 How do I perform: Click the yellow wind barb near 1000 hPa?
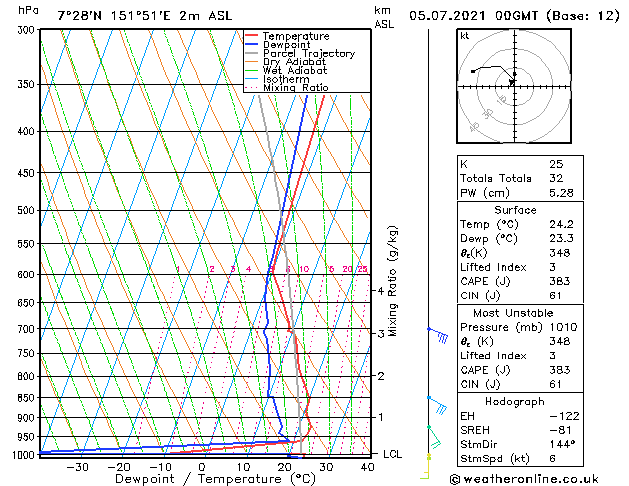[x=425, y=466]
